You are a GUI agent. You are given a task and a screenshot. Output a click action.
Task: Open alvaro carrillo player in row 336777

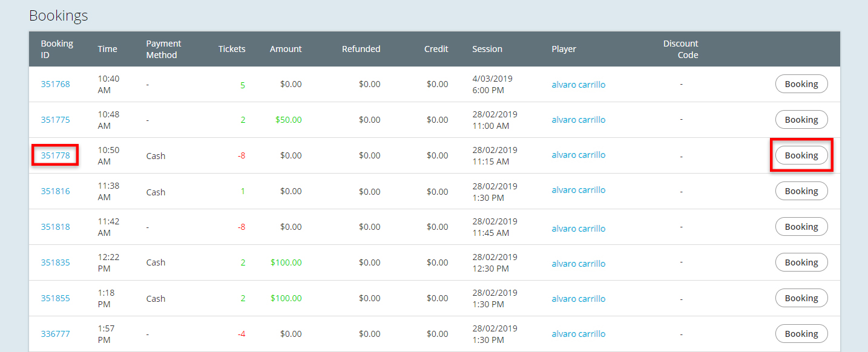point(579,334)
